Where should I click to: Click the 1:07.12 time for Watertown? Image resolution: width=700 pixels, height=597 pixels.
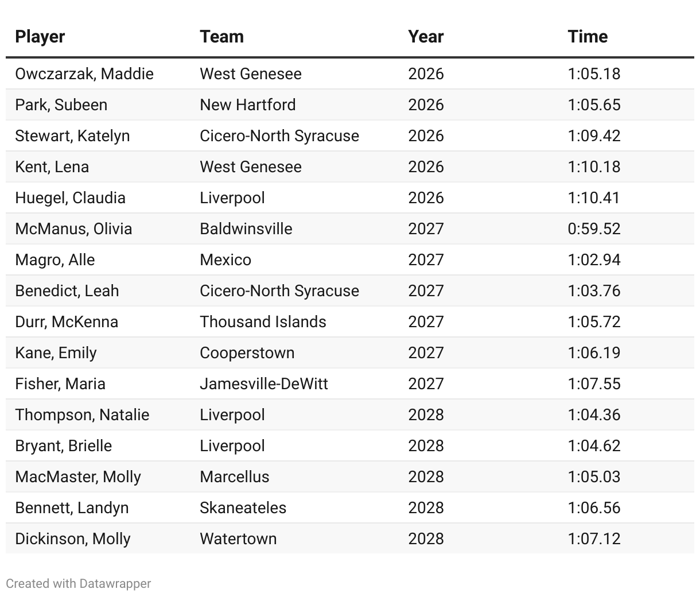tap(594, 539)
